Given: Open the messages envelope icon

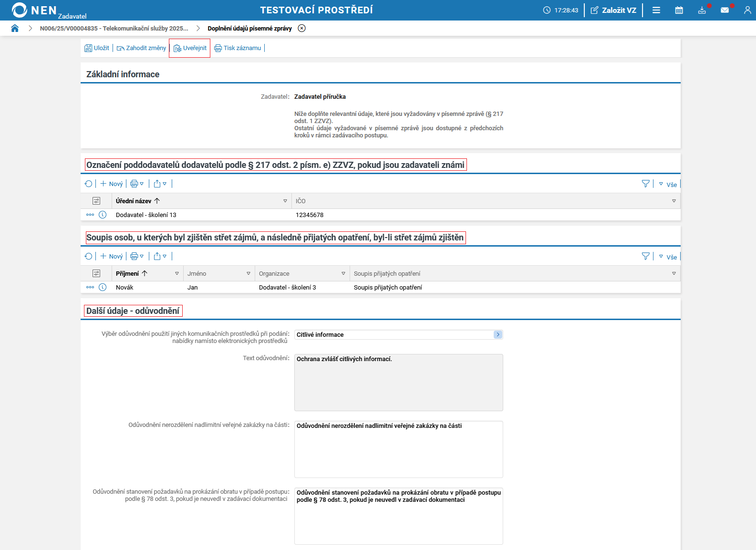Looking at the screenshot, I should tap(725, 10).
